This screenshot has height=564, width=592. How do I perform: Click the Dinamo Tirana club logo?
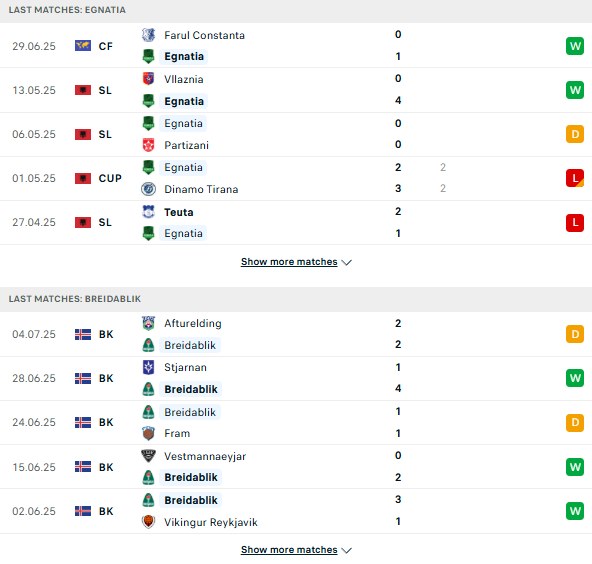coord(148,189)
